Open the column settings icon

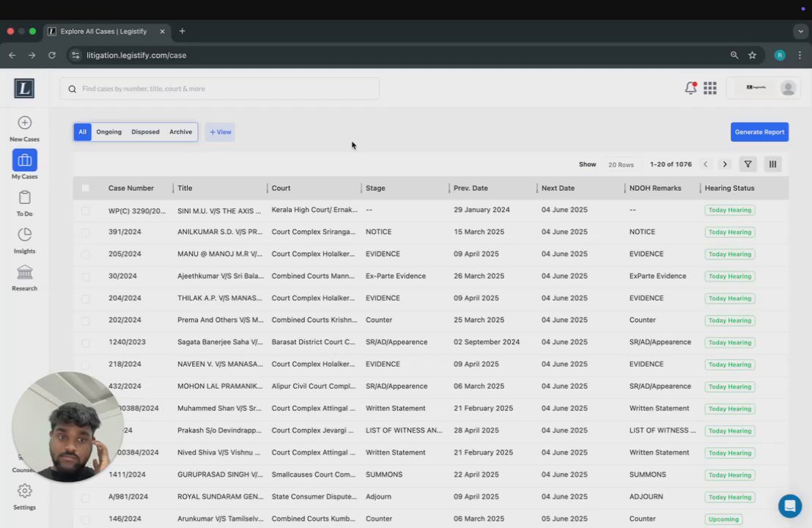[772, 164]
